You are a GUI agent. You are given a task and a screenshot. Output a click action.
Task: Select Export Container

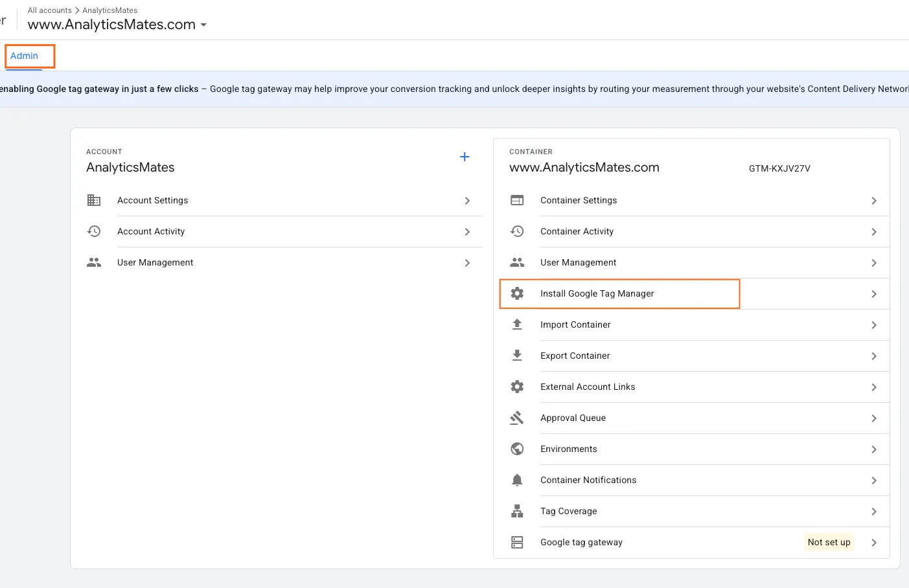pyautogui.click(x=691, y=356)
